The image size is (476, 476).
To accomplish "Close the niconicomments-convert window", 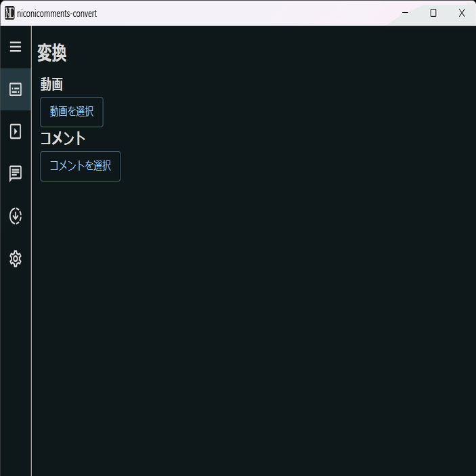I will tap(462, 13).
